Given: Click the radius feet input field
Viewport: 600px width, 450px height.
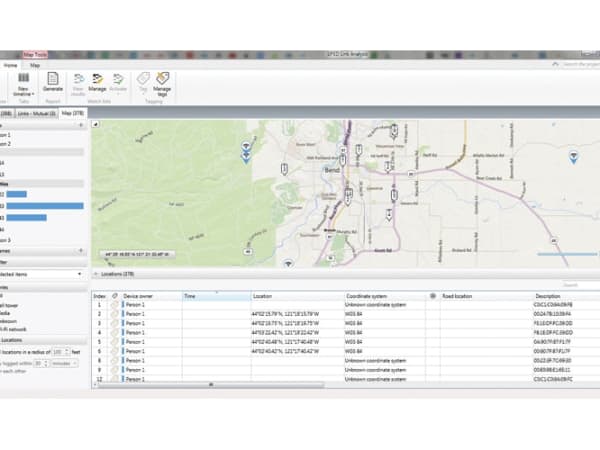Looking at the screenshot, I should pyautogui.click(x=59, y=352).
